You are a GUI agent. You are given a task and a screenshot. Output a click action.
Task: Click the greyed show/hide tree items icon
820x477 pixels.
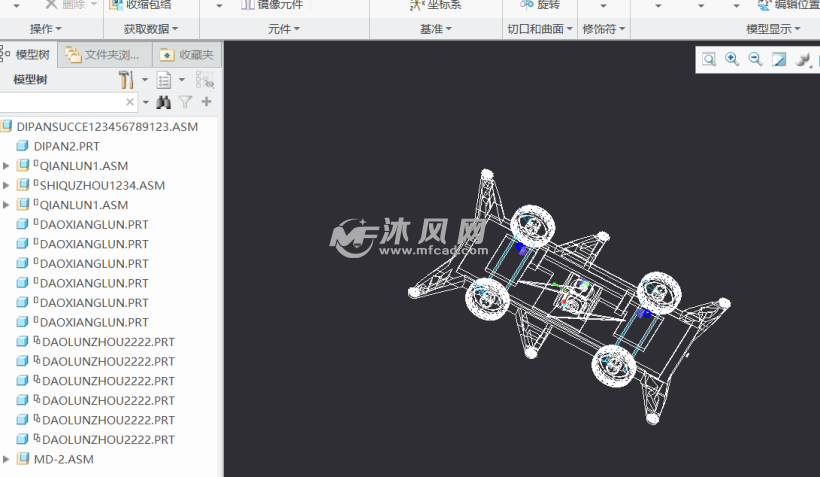(x=204, y=80)
